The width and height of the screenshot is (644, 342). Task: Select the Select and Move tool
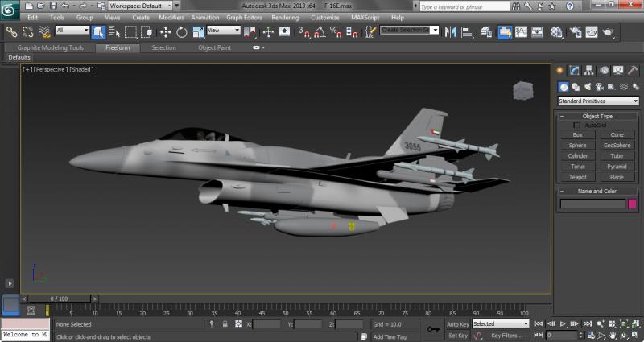(x=166, y=32)
